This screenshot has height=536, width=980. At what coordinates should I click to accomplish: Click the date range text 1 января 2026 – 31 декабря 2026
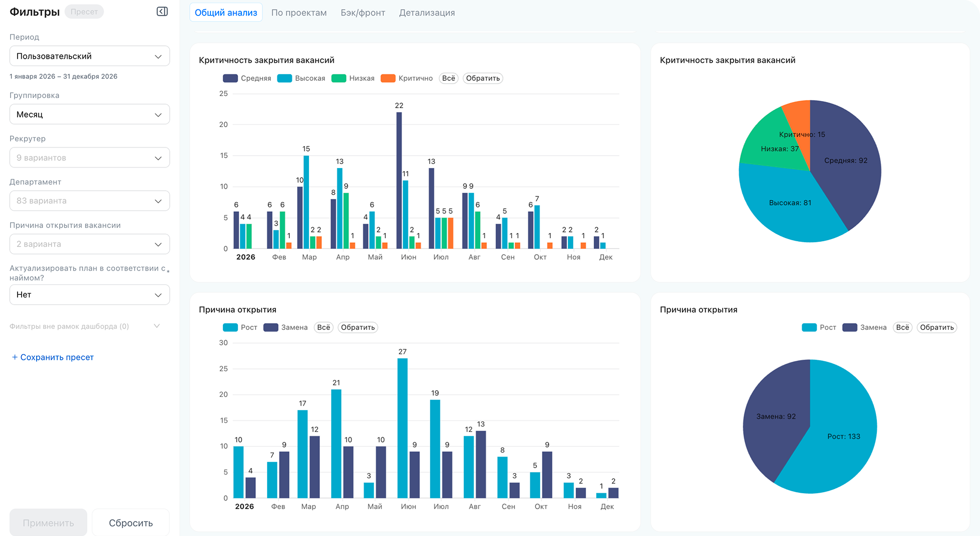63,76
